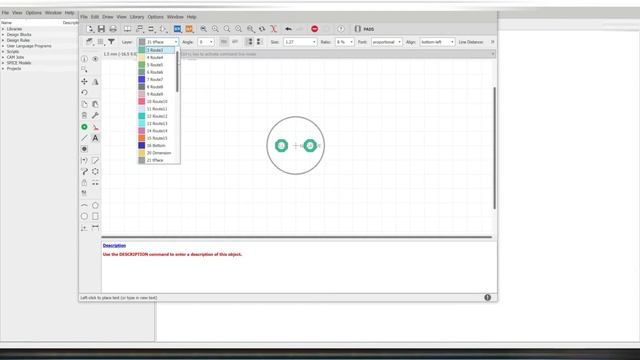The height and width of the screenshot is (360, 640).
Task: Toggle vertical text alignment option
Action: [x=249, y=42]
